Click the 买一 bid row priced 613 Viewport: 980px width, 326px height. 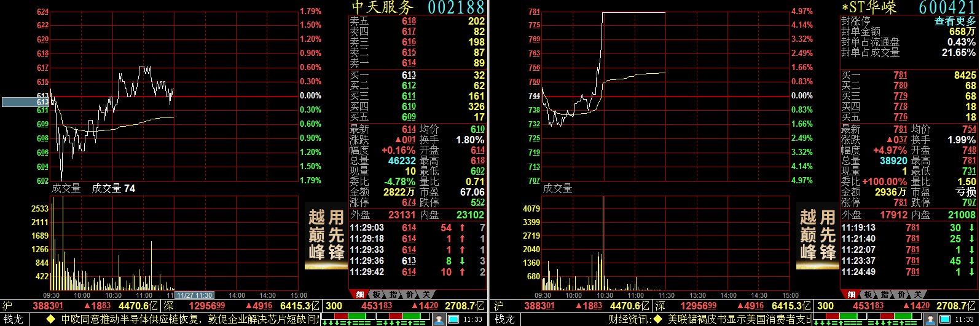[417, 76]
